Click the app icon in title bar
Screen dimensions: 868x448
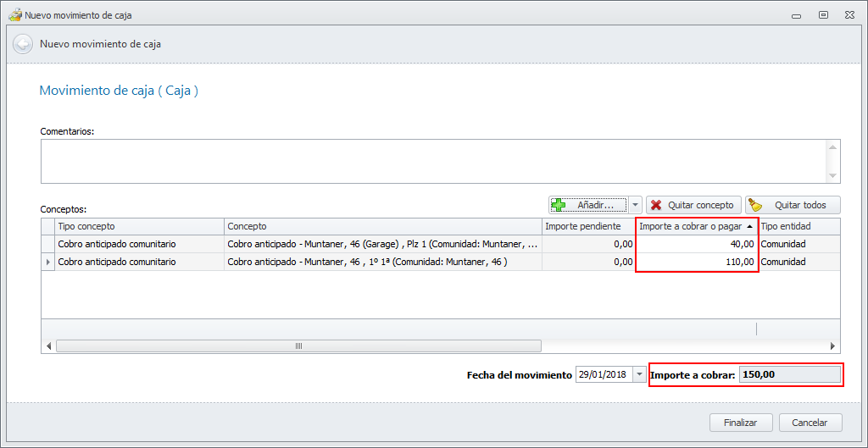14,15
